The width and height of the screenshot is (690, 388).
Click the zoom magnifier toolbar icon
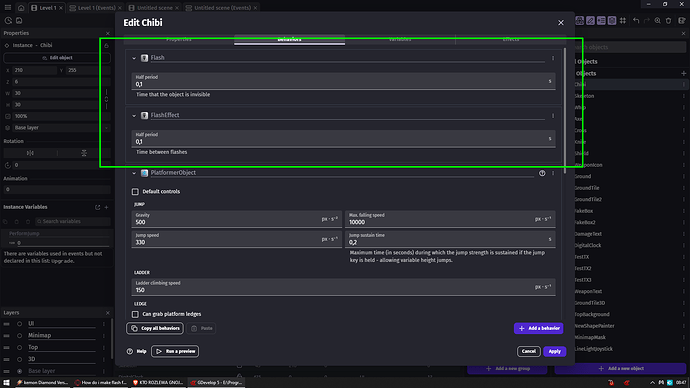click(657, 21)
